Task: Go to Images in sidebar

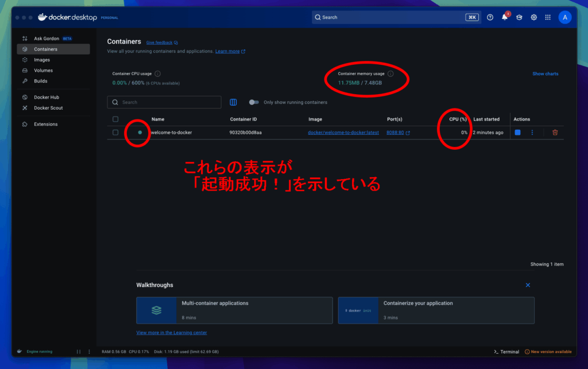Action: coord(53,60)
